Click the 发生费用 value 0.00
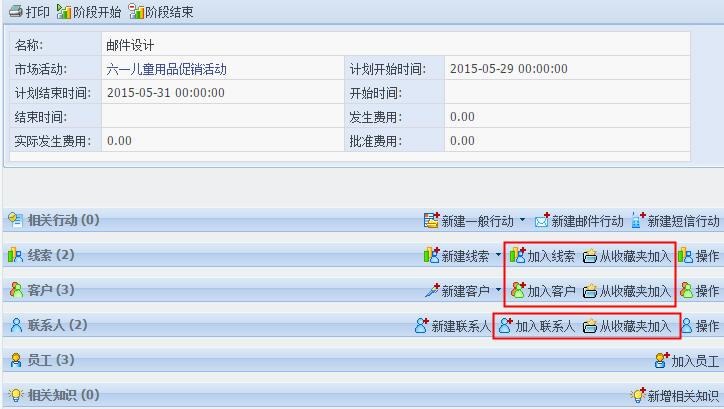Screen dimensions: 724x409 pos(462,117)
